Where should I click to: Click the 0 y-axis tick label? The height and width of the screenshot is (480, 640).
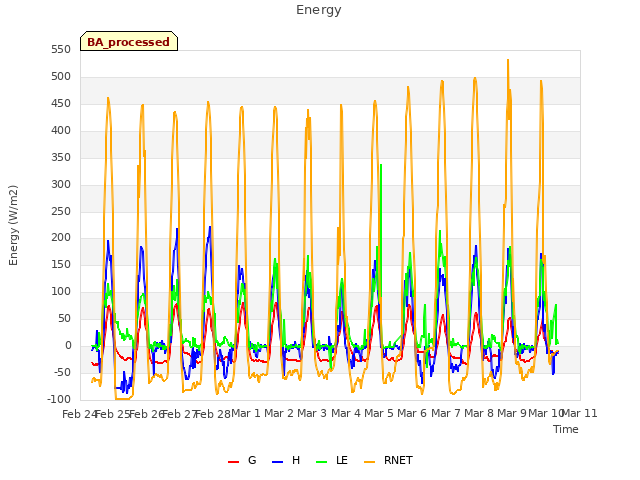tap(68, 346)
